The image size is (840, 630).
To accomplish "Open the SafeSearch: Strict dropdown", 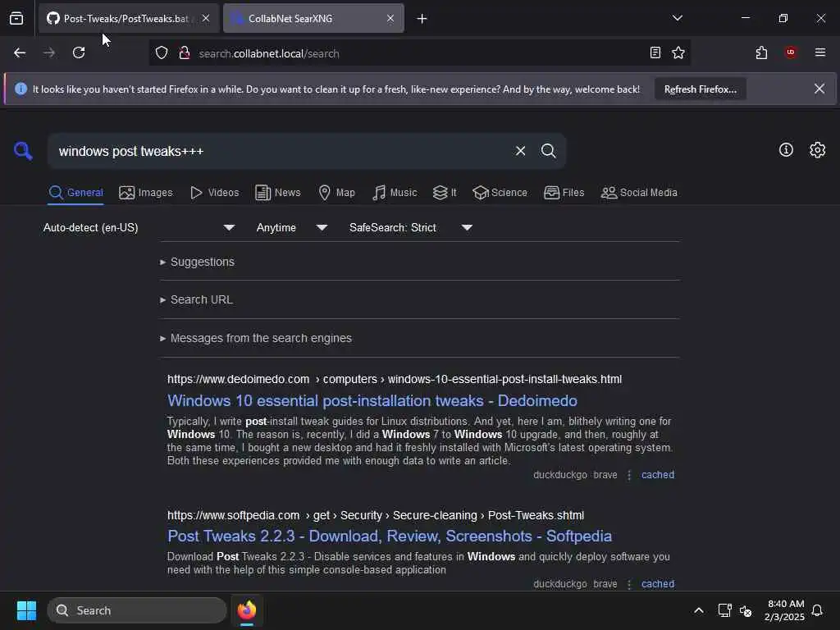I will (x=411, y=228).
